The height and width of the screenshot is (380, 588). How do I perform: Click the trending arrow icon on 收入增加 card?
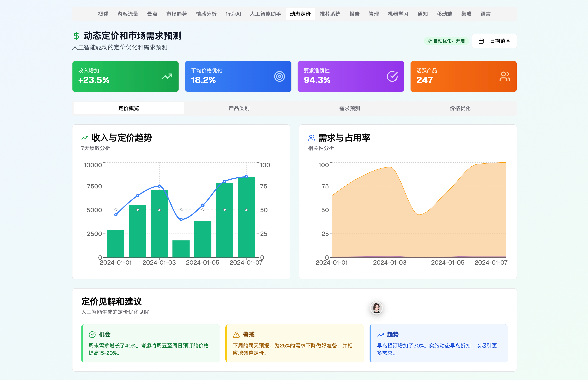click(x=167, y=76)
